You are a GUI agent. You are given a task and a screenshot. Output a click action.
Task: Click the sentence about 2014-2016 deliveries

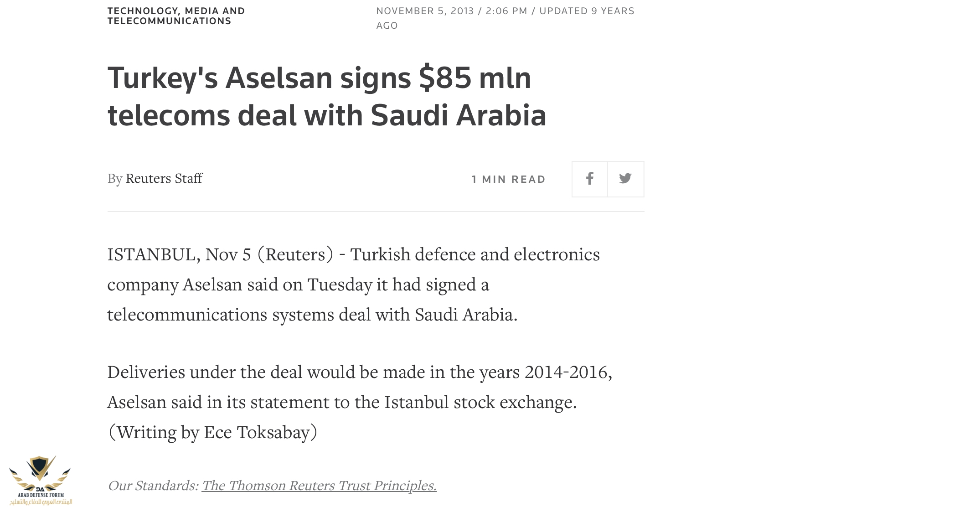coord(359,372)
